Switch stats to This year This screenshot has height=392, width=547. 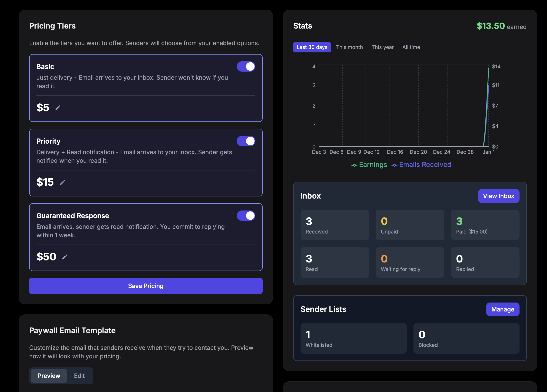(383, 47)
